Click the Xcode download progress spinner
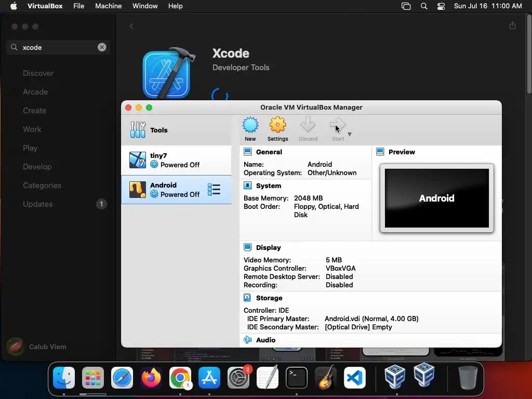Image resolution: width=532 pixels, height=399 pixels. (220, 96)
